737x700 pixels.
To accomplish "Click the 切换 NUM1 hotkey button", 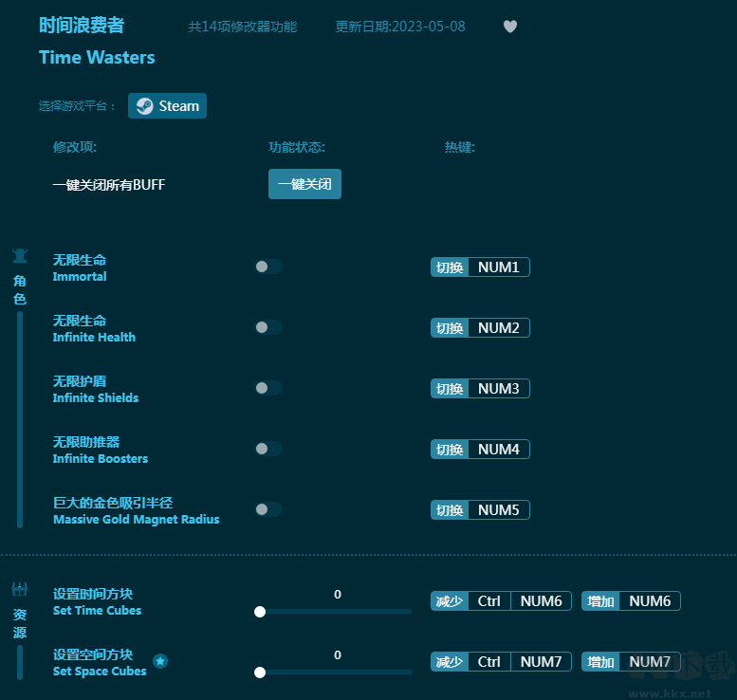I will [x=480, y=267].
